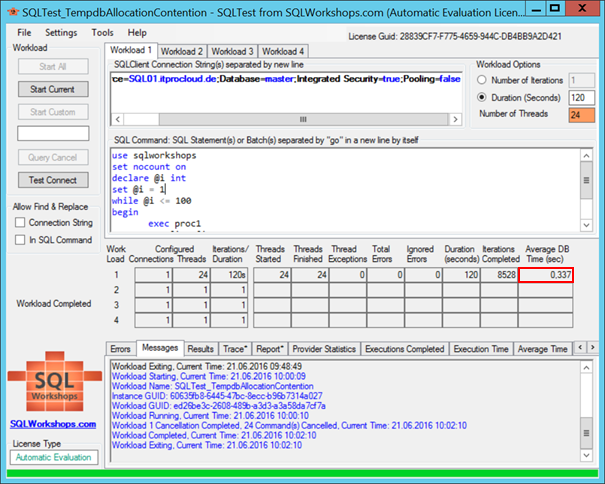Click 'use sqlworkshops' line in SQL editor
The width and height of the screenshot is (605, 484).
[154, 156]
